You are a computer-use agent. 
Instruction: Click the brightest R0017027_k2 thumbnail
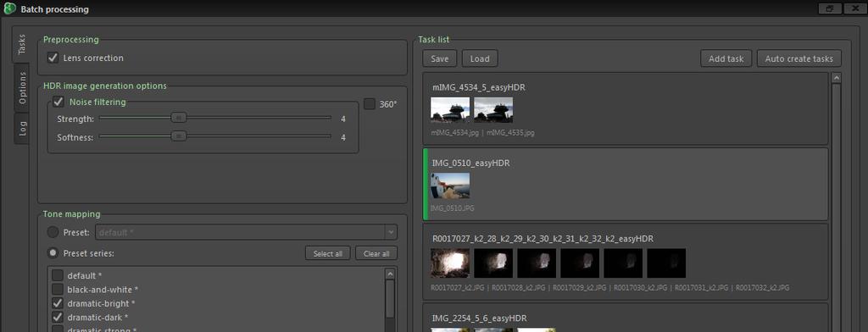click(x=450, y=263)
